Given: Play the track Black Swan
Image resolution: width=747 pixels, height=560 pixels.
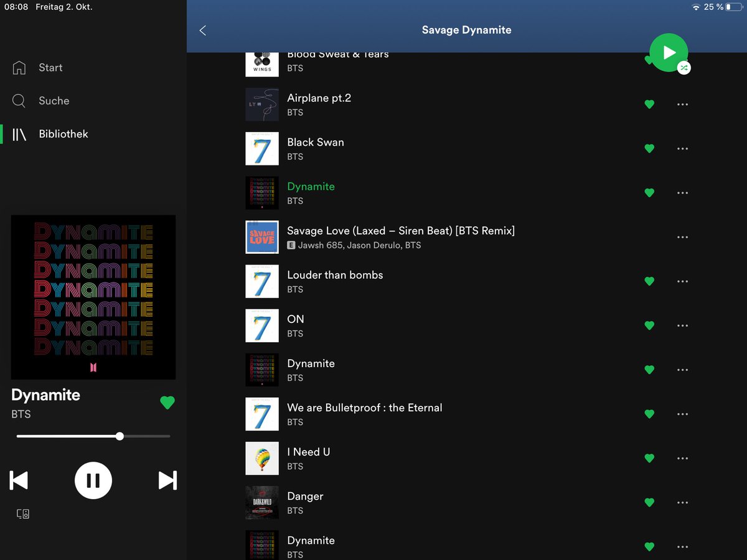Looking at the screenshot, I should click(316, 142).
